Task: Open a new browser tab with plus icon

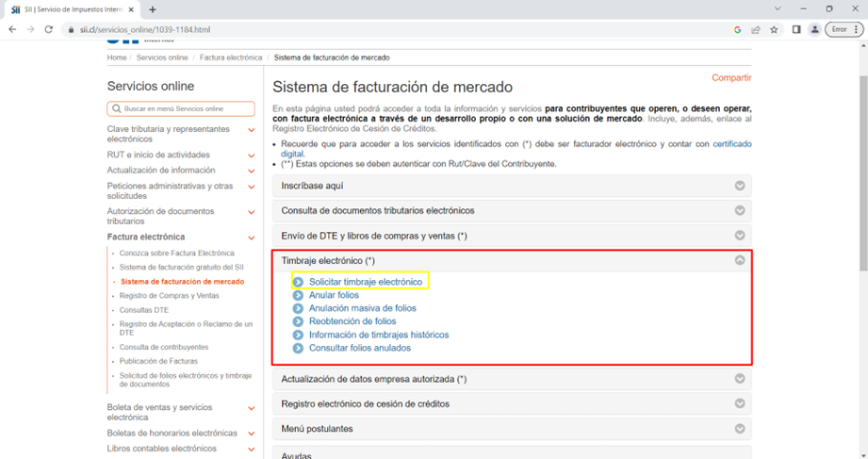Action: click(x=153, y=9)
